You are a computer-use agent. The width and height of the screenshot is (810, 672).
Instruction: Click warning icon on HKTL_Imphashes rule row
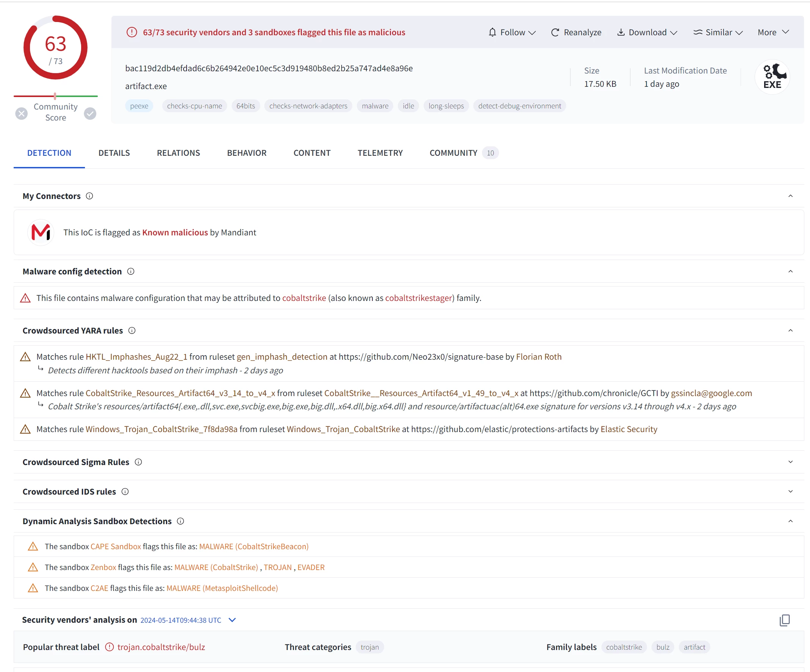tap(25, 357)
